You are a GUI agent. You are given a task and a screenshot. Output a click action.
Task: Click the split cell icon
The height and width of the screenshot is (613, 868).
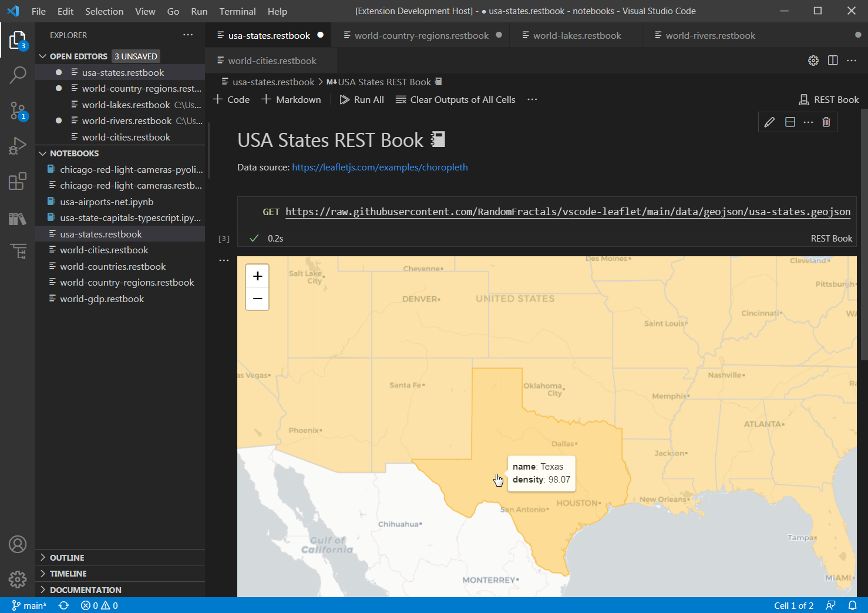pyautogui.click(x=790, y=122)
